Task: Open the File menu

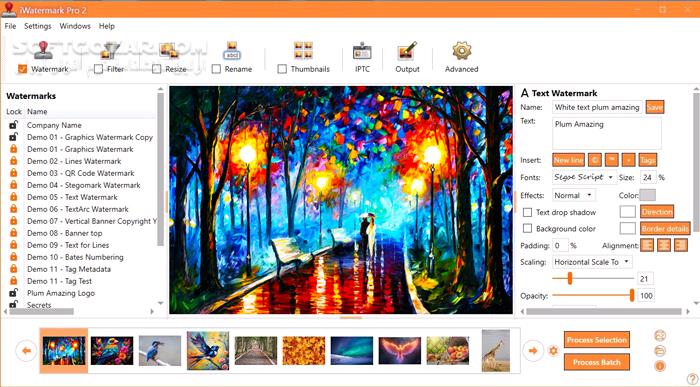Action: click(x=10, y=26)
